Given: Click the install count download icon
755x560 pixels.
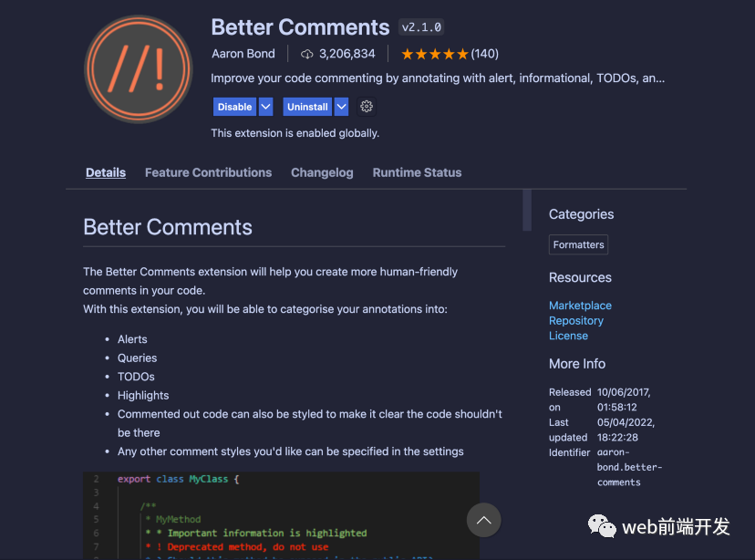Looking at the screenshot, I should pyautogui.click(x=307, y=54).
